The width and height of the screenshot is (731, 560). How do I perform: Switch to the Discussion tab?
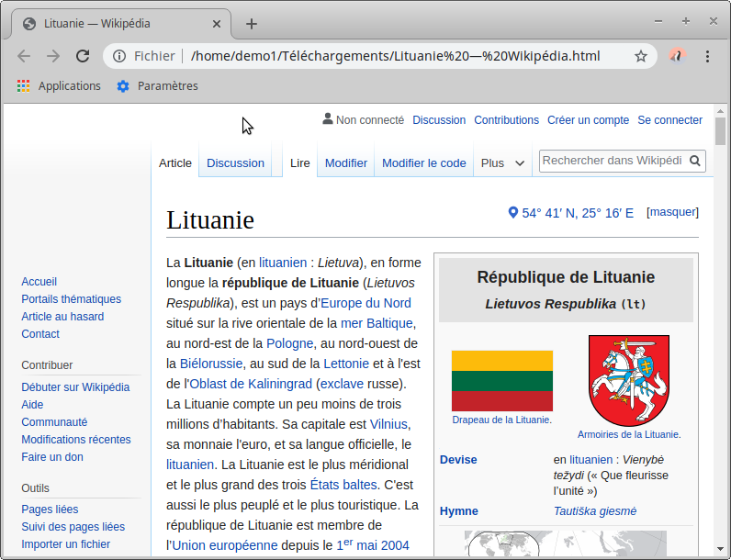coord(235,162)
